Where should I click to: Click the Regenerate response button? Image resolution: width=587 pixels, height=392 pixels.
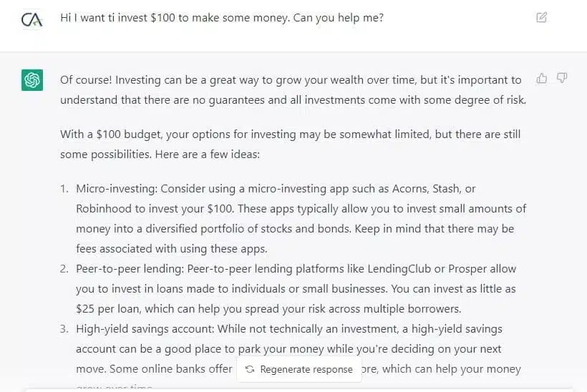point(299,369)
